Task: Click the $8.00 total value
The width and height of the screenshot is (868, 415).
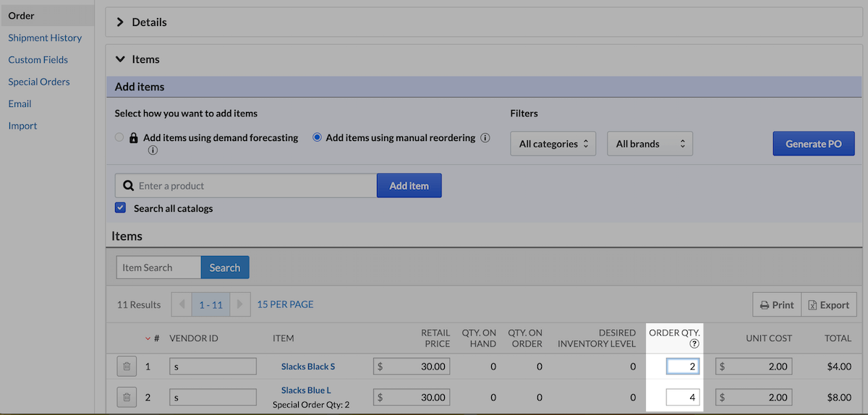Action: [x=838, y=397]
